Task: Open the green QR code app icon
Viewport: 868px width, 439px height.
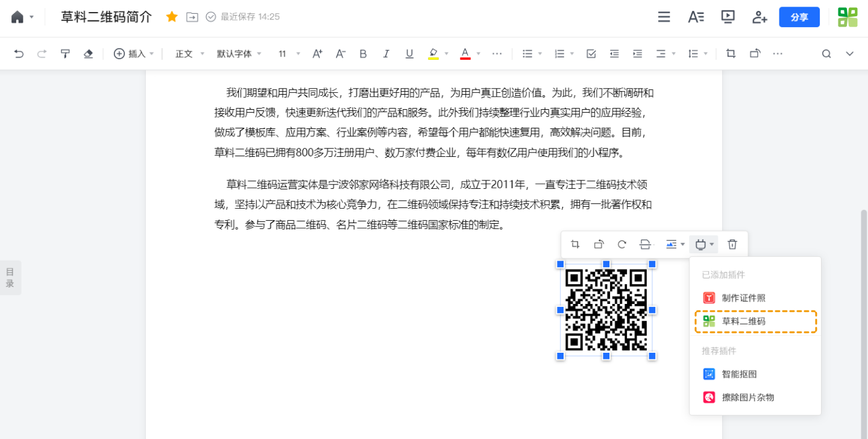Action: click(x=848, y=17)
